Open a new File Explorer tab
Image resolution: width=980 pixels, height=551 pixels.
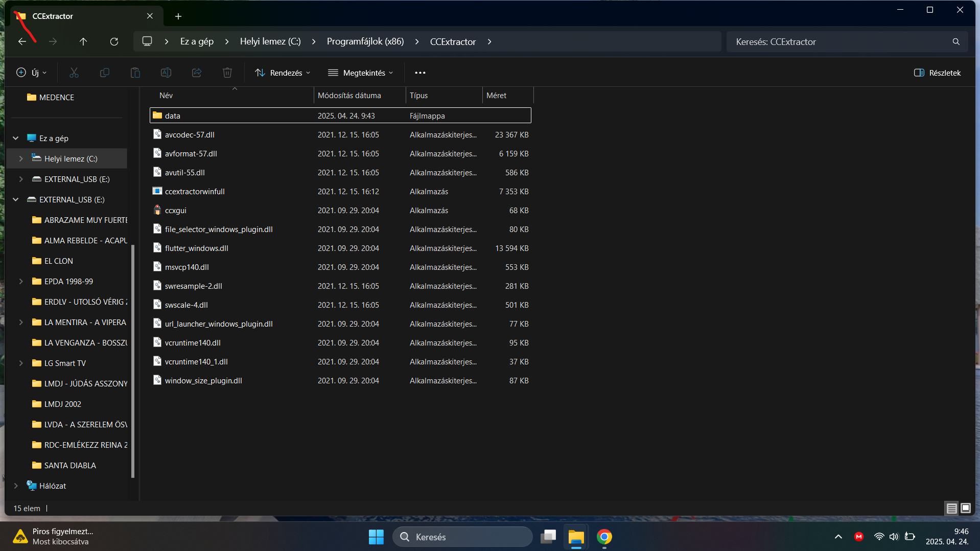pyautogui.click(x=178, y=16)
